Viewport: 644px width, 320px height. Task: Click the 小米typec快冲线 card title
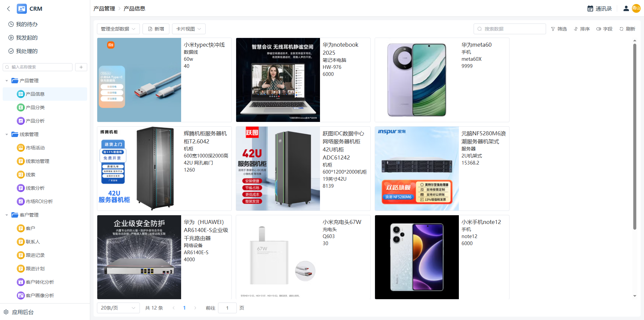coord(204,45)
